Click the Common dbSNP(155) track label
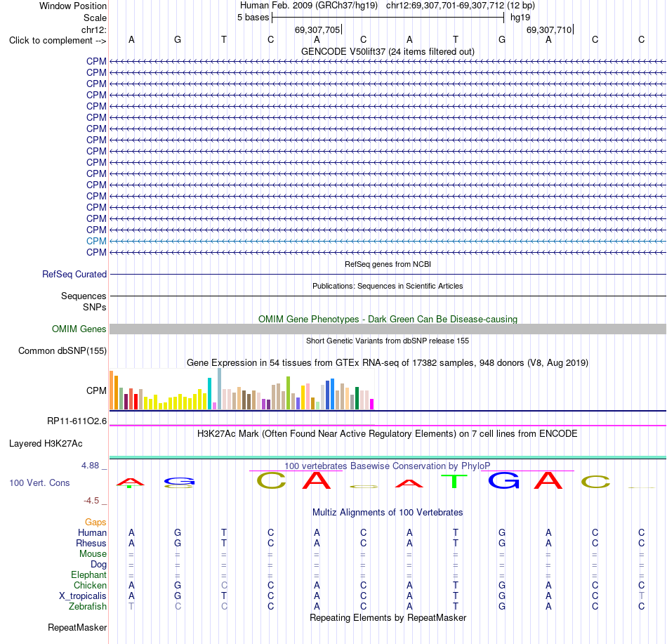 point(62,351)
